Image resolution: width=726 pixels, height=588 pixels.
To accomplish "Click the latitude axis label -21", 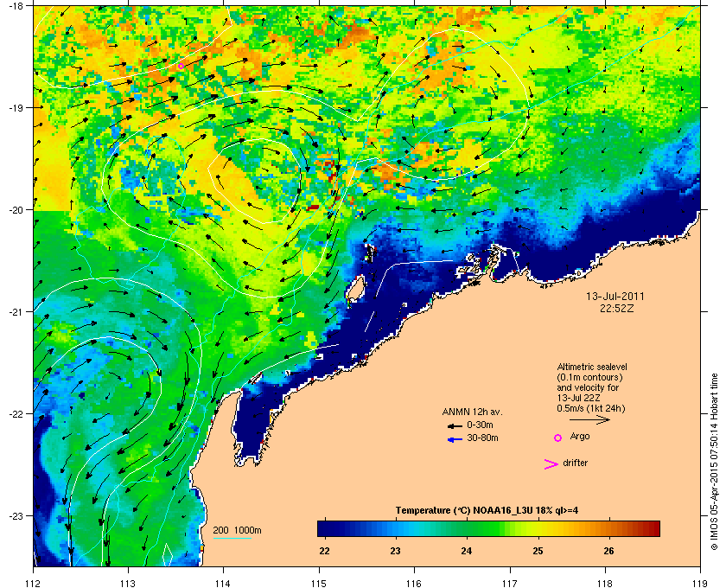I will (16, 312).
